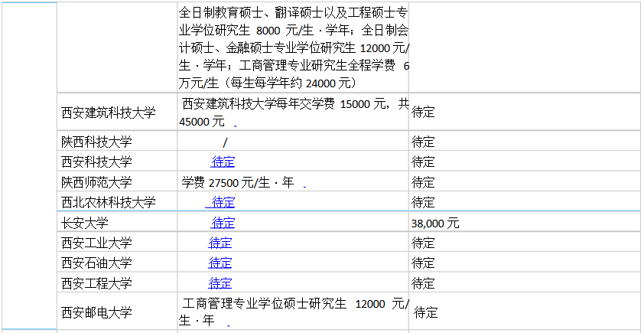Open the 待定 link for 长安大学
Image resolution: width=644 pixels, height=333 pixels.
click(x=223, y=223)
